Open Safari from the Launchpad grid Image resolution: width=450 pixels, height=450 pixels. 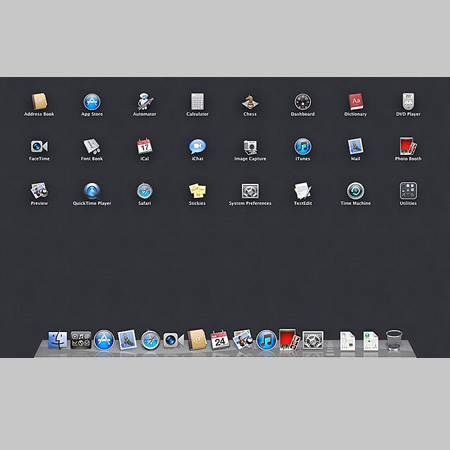[145, 191]
